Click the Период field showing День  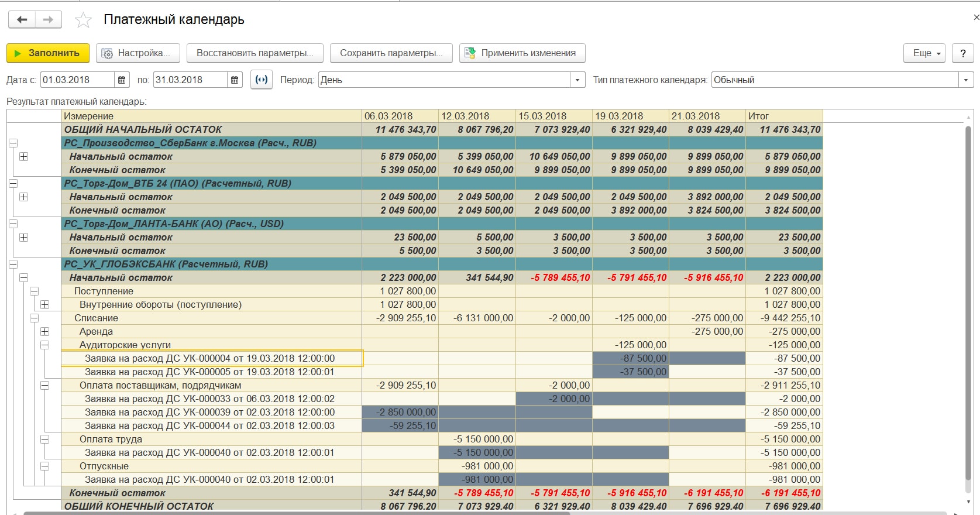click(x=445, y=80)
